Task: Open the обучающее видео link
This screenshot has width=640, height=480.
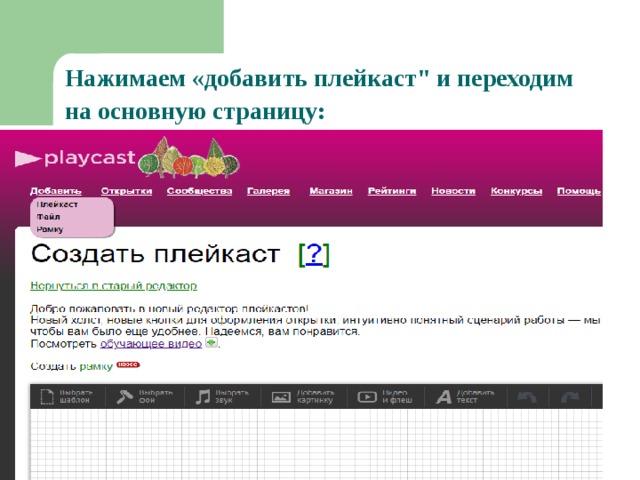Action: 151,344
